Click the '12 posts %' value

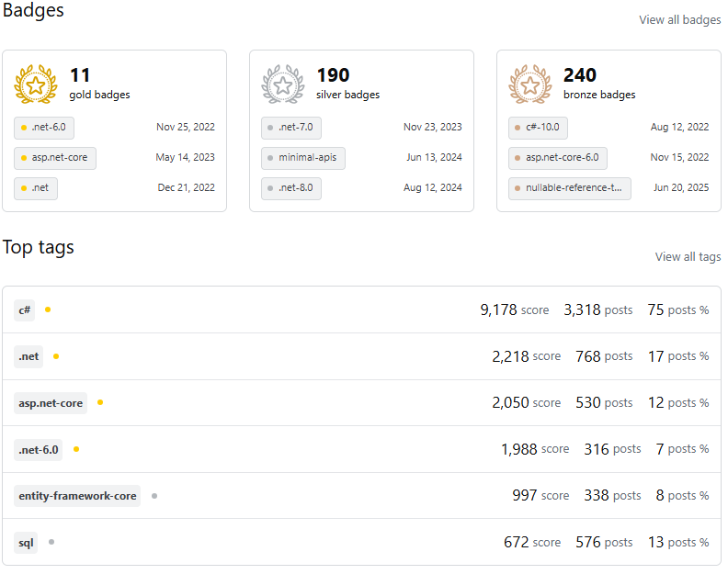click(678, 403)
